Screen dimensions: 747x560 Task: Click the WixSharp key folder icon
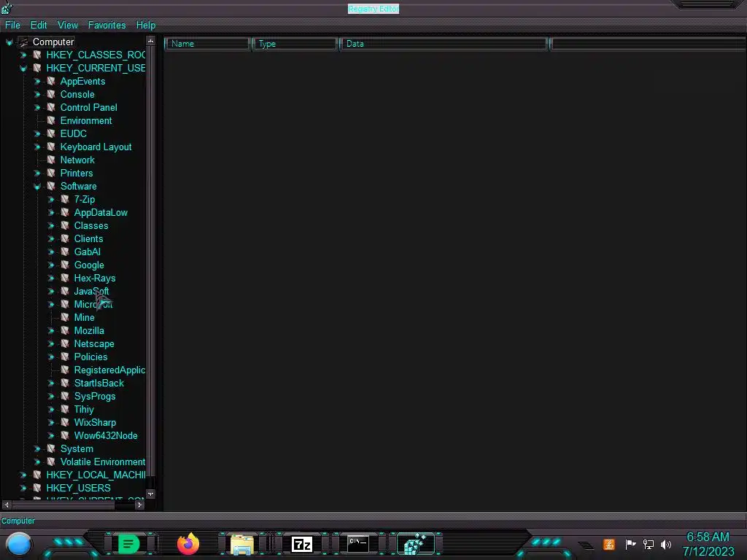click(x=65, y=422)
